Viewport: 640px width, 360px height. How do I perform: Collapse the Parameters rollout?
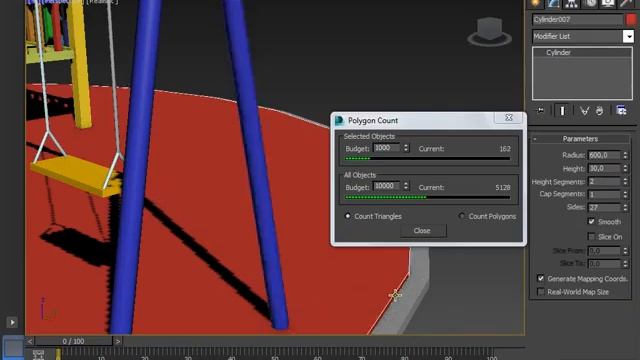coord(580,139)
